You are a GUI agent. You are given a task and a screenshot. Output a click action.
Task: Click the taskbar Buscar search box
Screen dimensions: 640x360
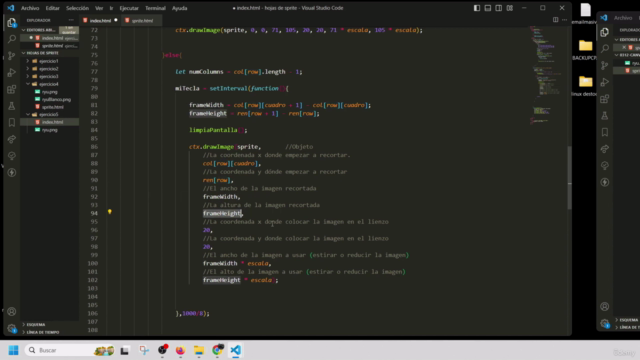point(70,350)
